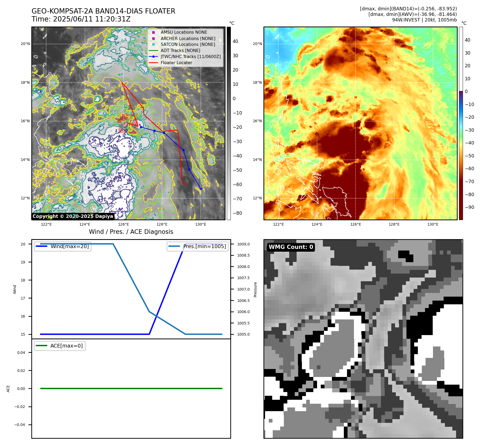
Task: Click the 1007.0 pressure axis tick
Action: click(243, 289)
